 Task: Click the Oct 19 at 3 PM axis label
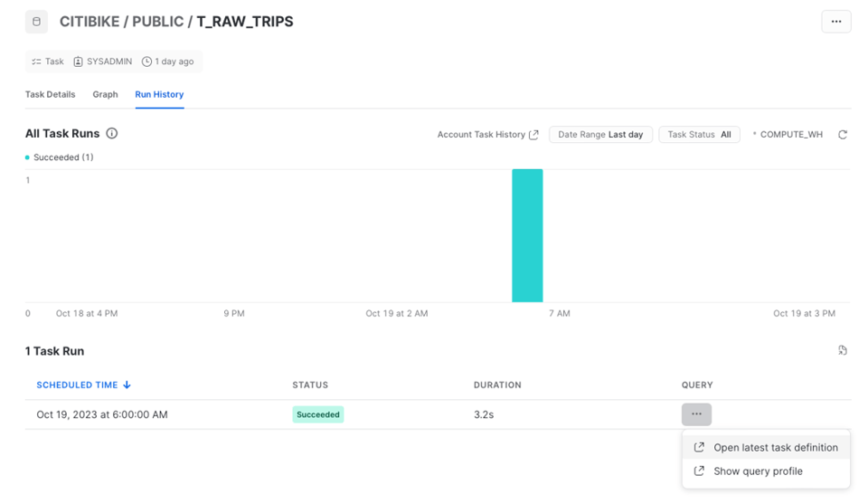pyautogui.click(x=805, y=313)
